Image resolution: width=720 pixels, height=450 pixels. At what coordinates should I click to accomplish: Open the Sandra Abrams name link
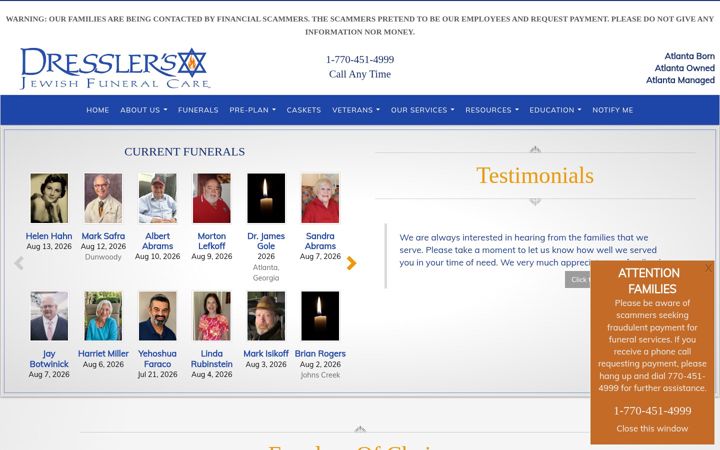pyautogui.click(x=320, y=241)
